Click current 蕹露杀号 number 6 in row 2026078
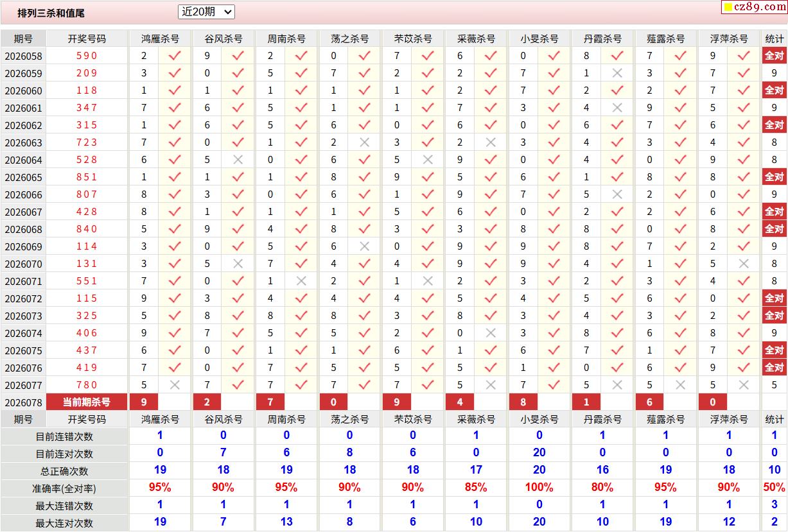This screenshot has width=788, height=532. (x=650, y=402)
